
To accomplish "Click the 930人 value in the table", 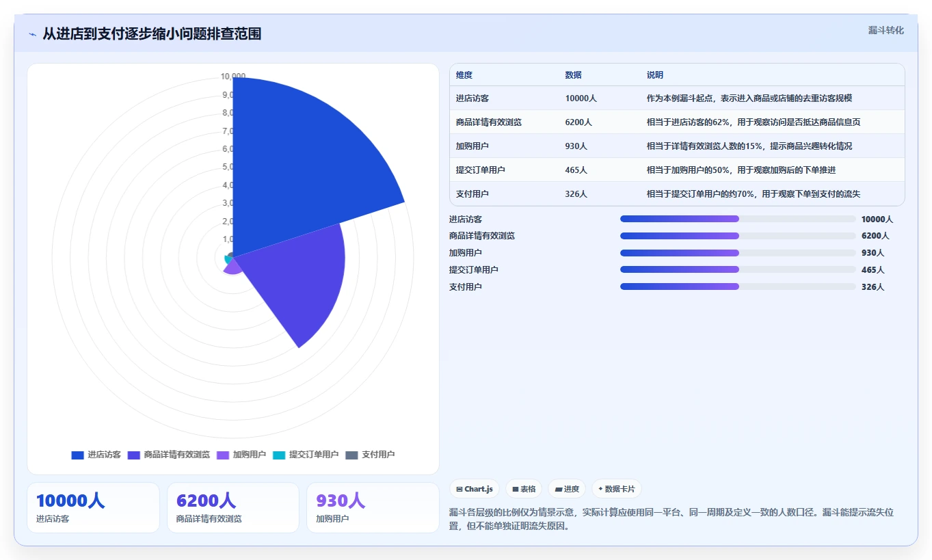I will coord(576,146).
